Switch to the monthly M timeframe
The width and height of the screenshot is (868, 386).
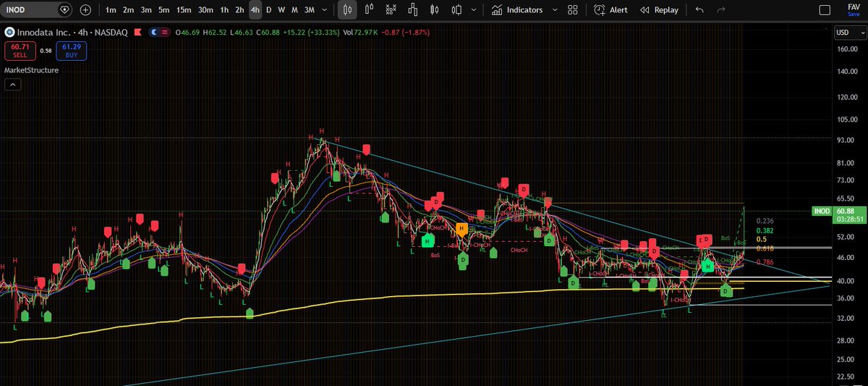(x=294, y=10)
